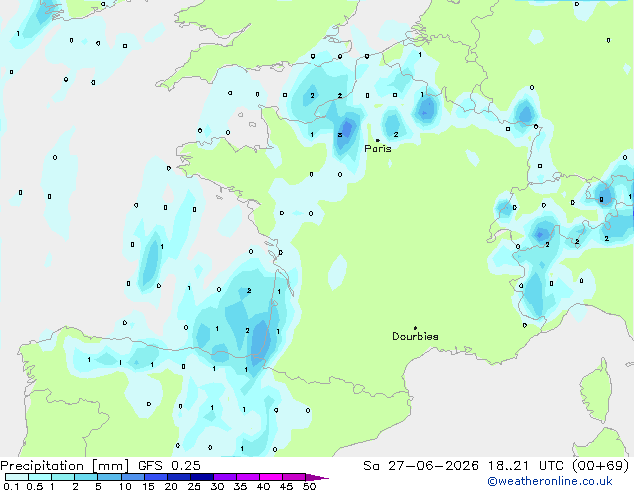Click the Paris city marker dot
634x490 pixels.
coord(378,140)
